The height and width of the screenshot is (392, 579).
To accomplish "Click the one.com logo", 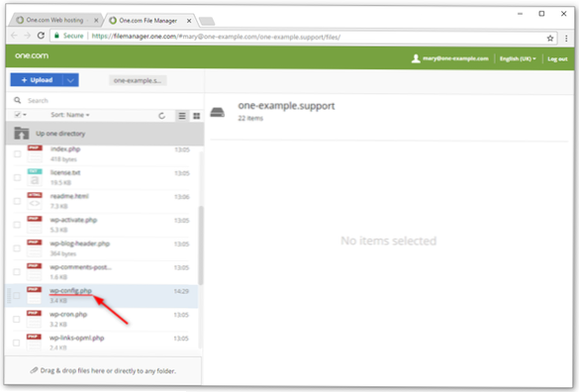I will click(x=32, y=55).
